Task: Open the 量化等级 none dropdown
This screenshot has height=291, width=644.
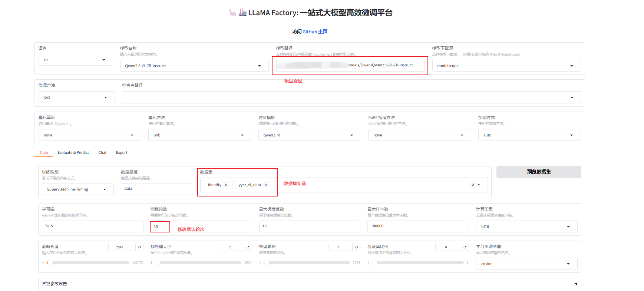Action: 90,135
